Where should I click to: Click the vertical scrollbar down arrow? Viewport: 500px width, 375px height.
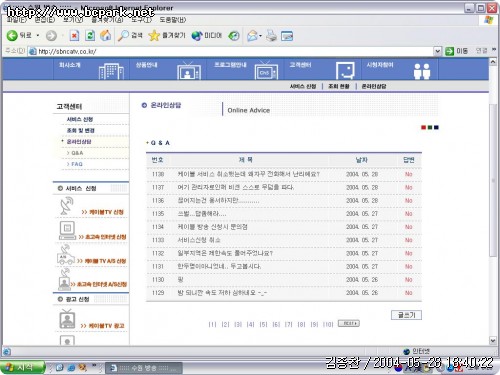tap(493, 340)
